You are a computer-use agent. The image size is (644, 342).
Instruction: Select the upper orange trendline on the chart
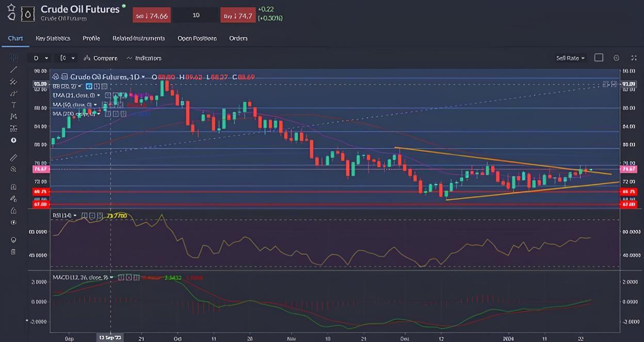pos(503,161)
